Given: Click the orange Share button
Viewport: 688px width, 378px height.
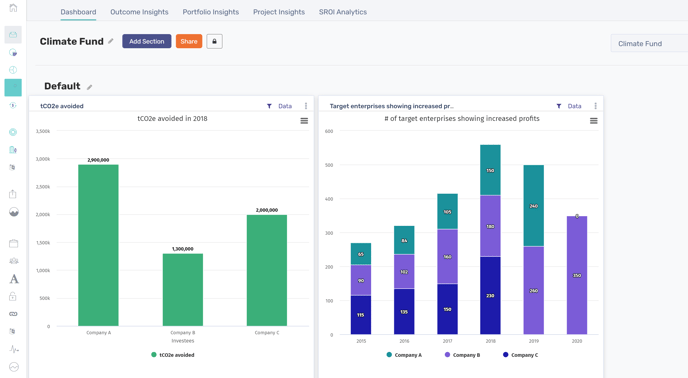Looking at the screenshot, I should tap(189, 41).
